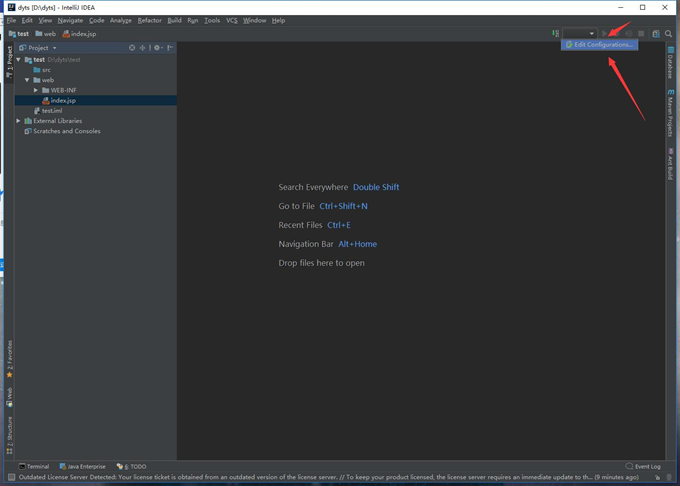Open Project panel gear settings
The height and width of the screenshot is (486, 680).
pos(158,48)
